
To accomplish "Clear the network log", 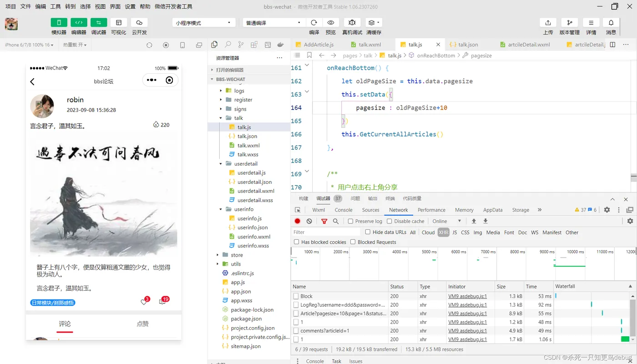I will [x=309, y=221].
